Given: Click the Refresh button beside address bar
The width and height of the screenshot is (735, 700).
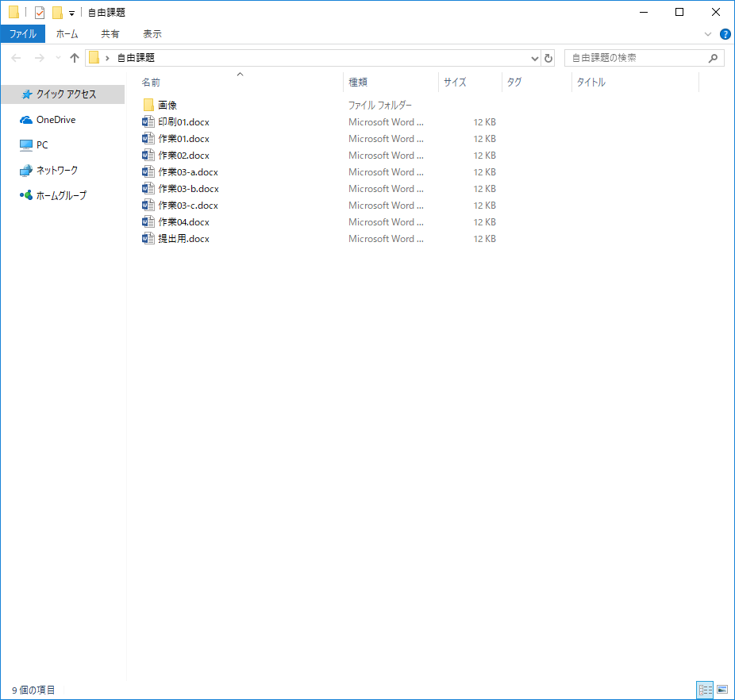Looking at the screenshot, I should [x=548, y=58].
